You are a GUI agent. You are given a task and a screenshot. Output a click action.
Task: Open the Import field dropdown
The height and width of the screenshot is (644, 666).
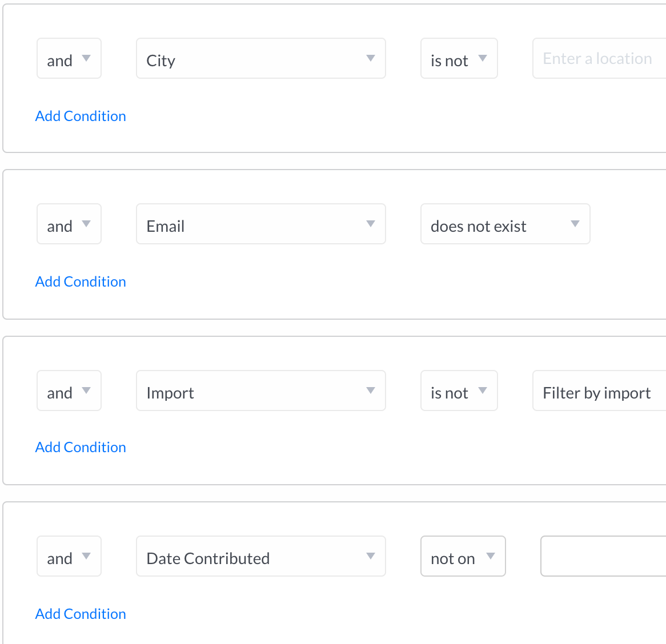pos(261,391)
